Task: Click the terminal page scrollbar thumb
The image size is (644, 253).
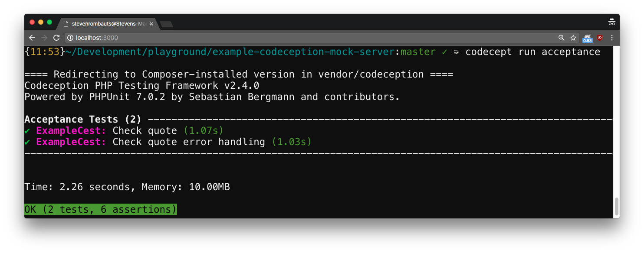Action: 616,206
